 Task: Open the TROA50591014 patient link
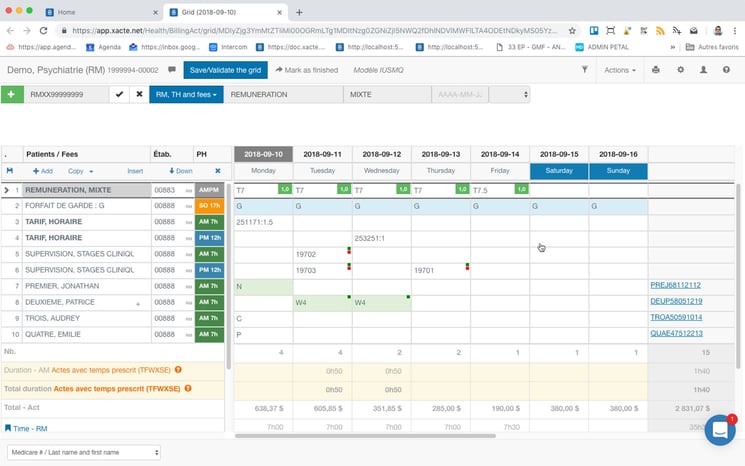tap(676, 317)
